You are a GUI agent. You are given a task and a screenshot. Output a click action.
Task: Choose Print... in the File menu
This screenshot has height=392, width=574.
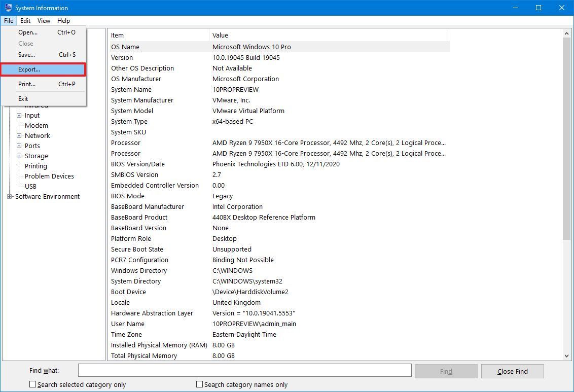click(27, 84)
